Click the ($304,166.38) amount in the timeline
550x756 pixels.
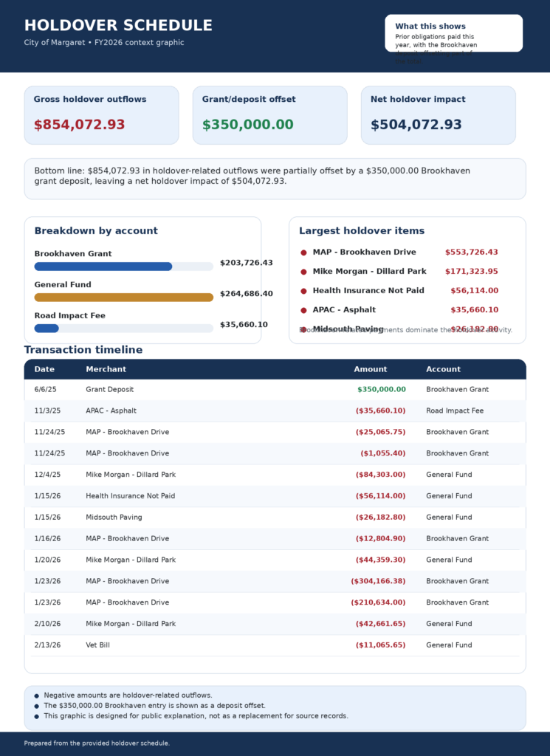[x=378, y=582]
